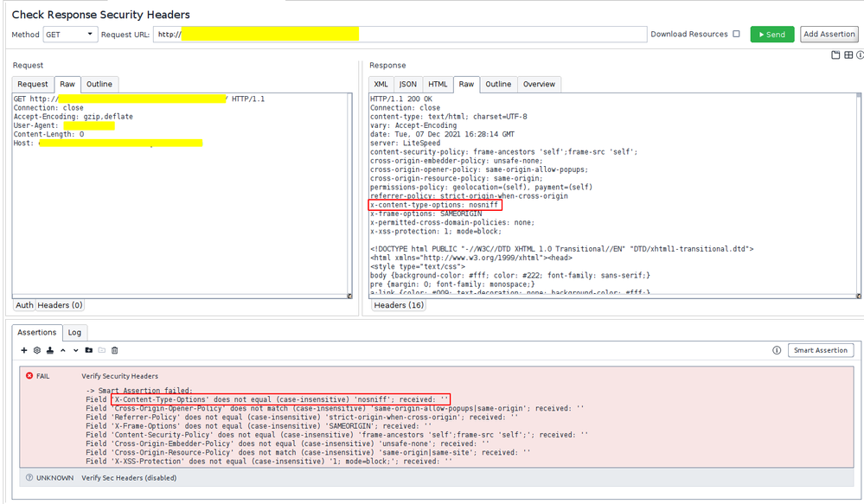Move assertion down with the arrow icon
This screenshot has width=864, height=504.
(76, 350)
